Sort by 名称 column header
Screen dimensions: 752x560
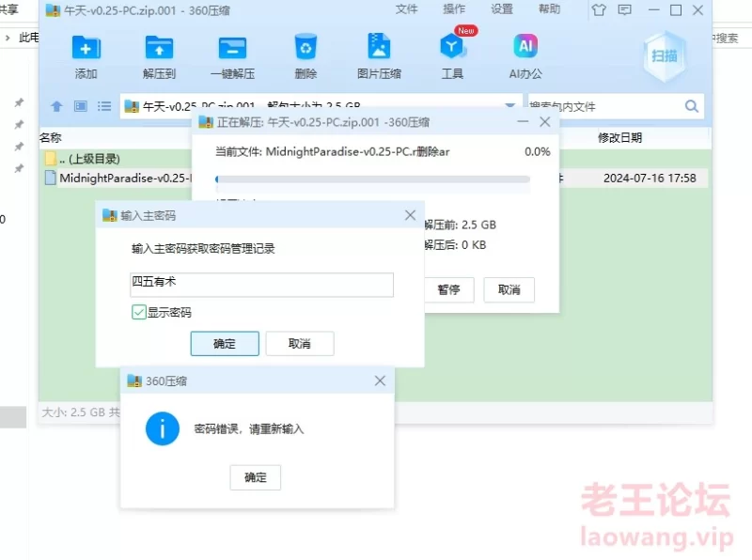51,137
